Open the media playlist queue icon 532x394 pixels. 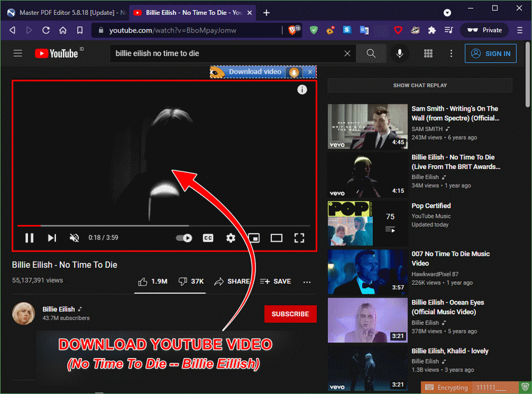pos(449,30)
